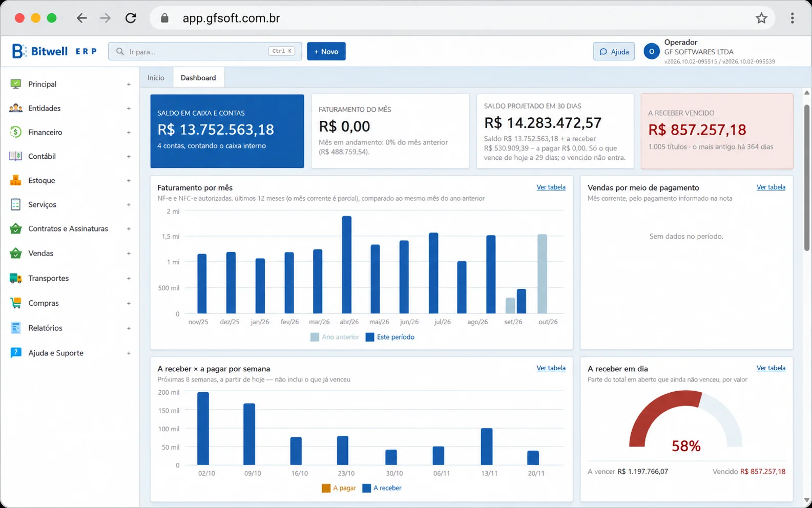Screen dimensions: 812x508
Task: Focus the Ir para search field
Action: (x=205, y=51)
